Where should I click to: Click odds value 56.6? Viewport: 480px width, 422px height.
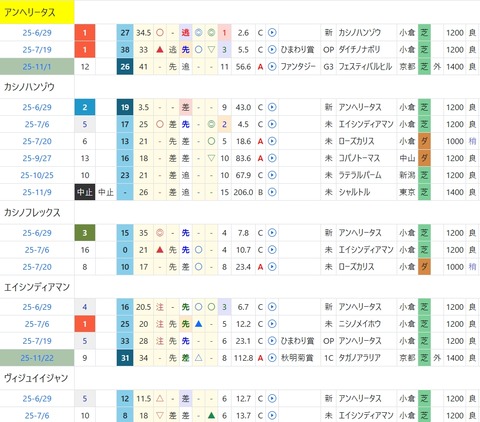pos(243,67)
